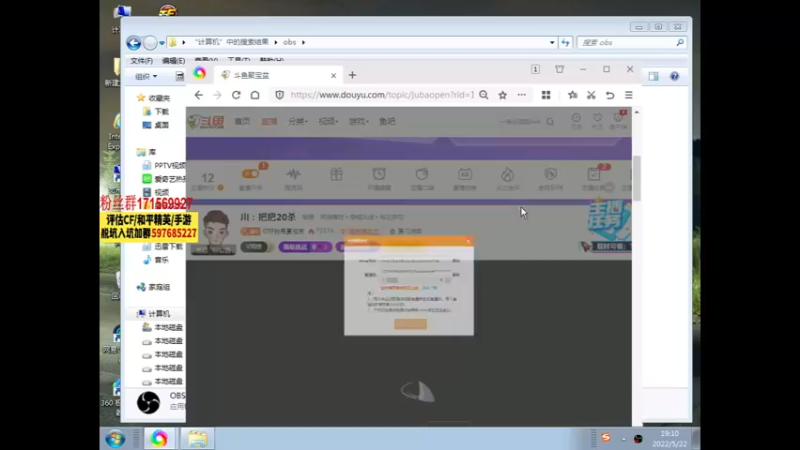Click the Douyu site search magnifier
The width and height of the screenshot is (800, 450).
pos(550,121)
